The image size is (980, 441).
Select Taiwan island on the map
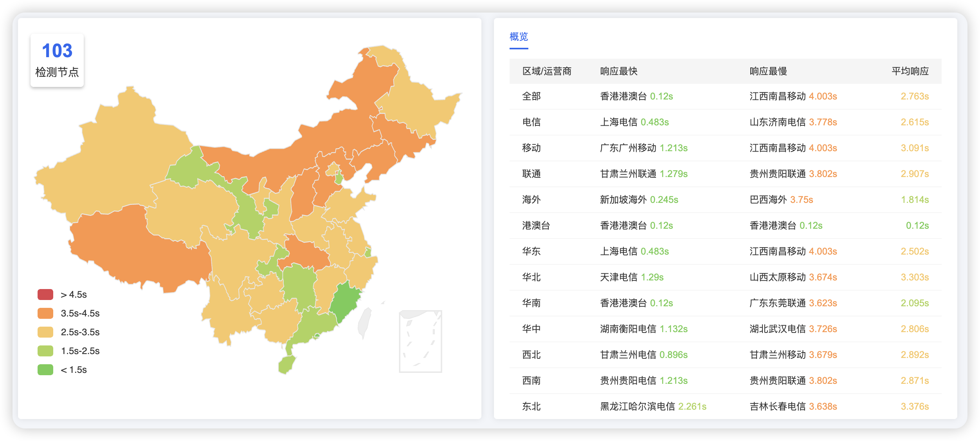(365, 323)
